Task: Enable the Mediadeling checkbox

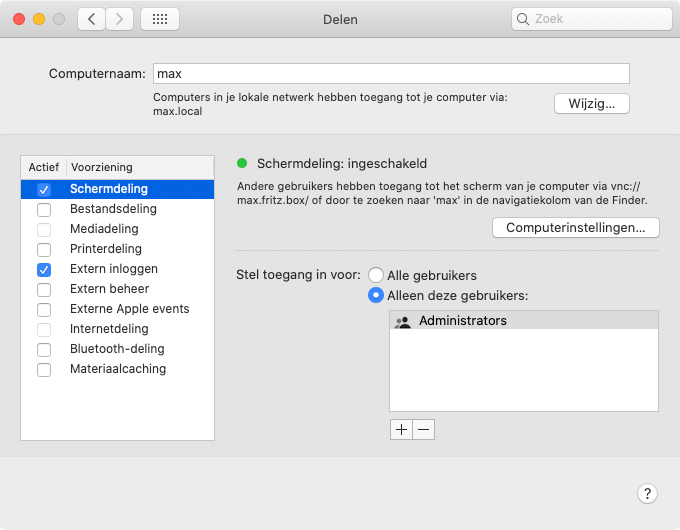Action: coord(44,229)
